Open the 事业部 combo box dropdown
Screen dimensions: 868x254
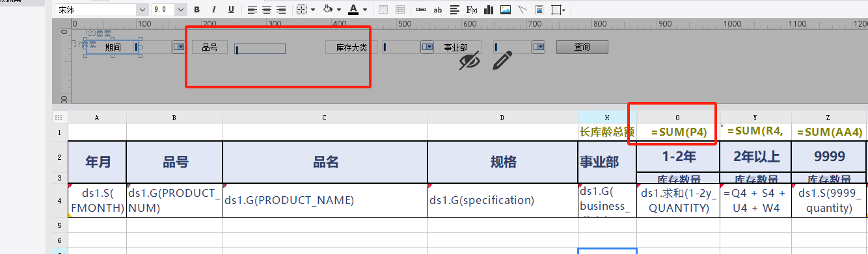click(538, 47)
